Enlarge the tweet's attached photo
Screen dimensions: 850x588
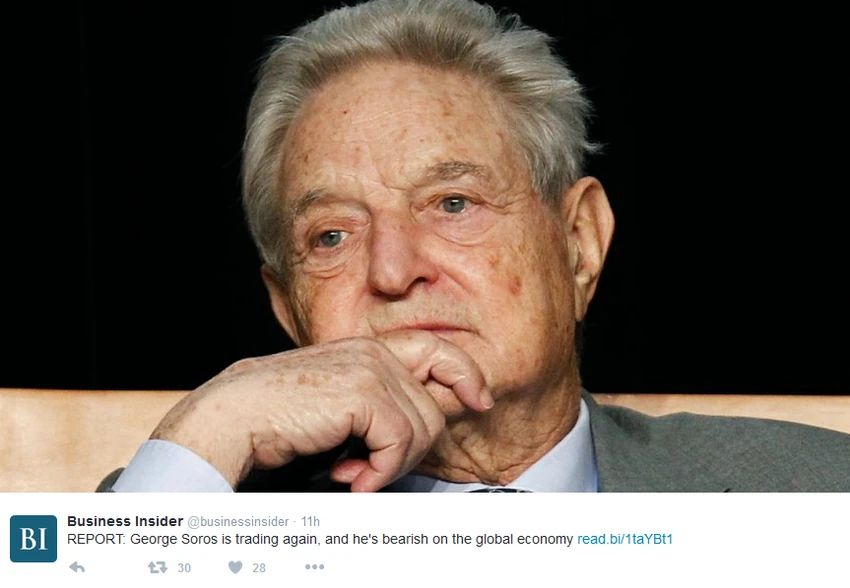(425, 246)
